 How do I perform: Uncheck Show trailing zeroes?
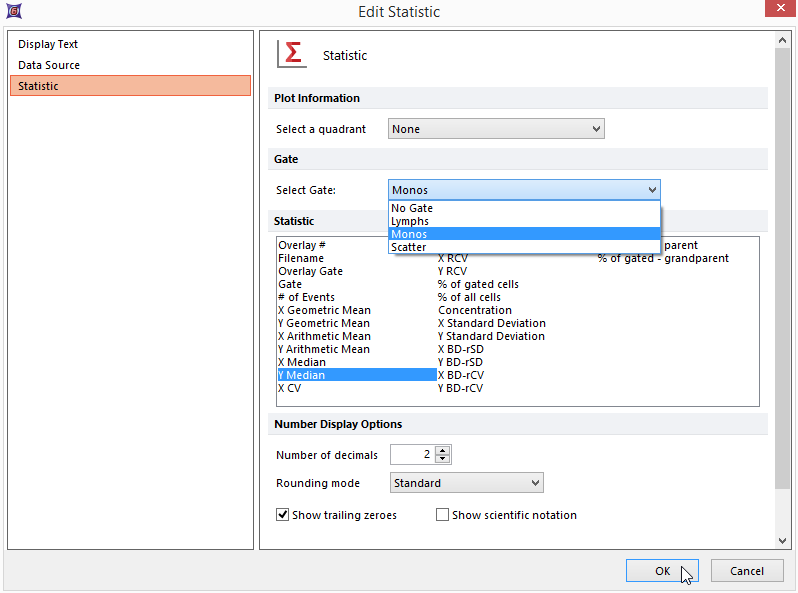tap(283, 515)
